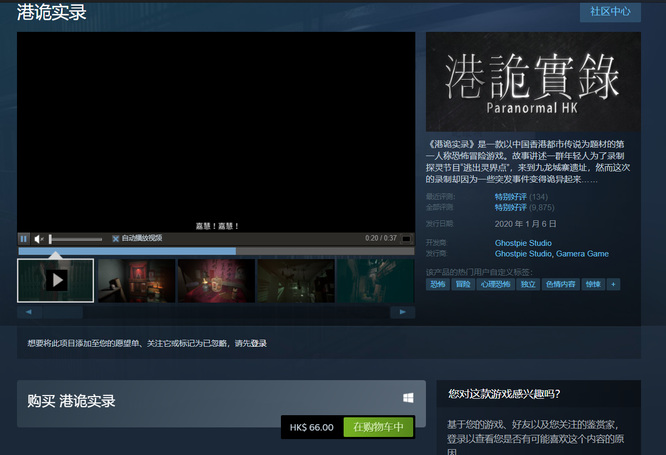Click the Windows platform icon
Viewport: 666px width, 455px height.
[408, 398]
